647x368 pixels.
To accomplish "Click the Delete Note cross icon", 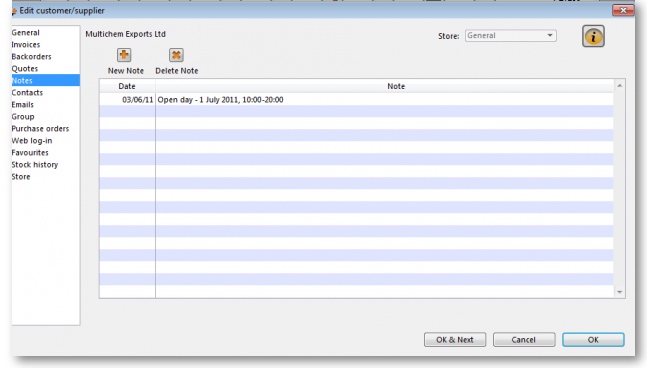I will (x=176, y=55).
